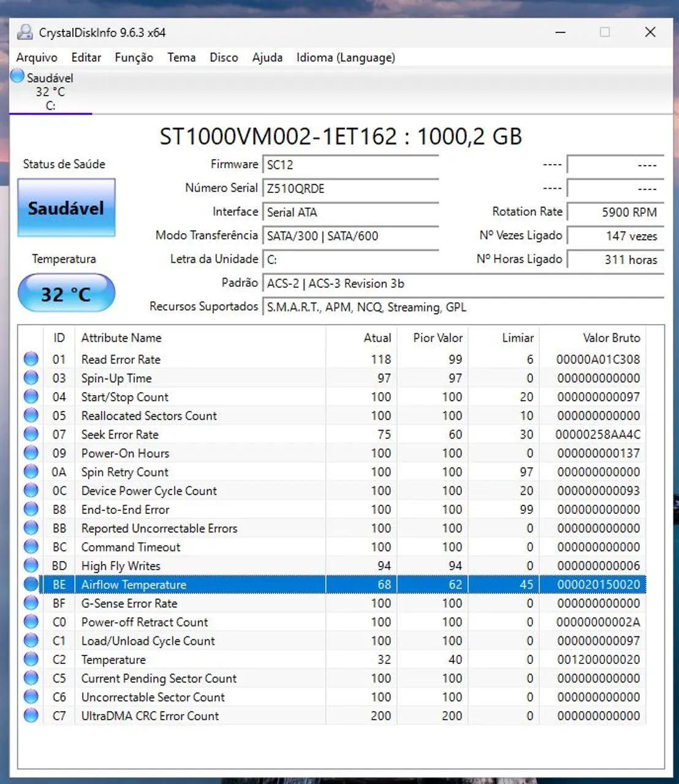Click the ID column header

pos(59,337)
